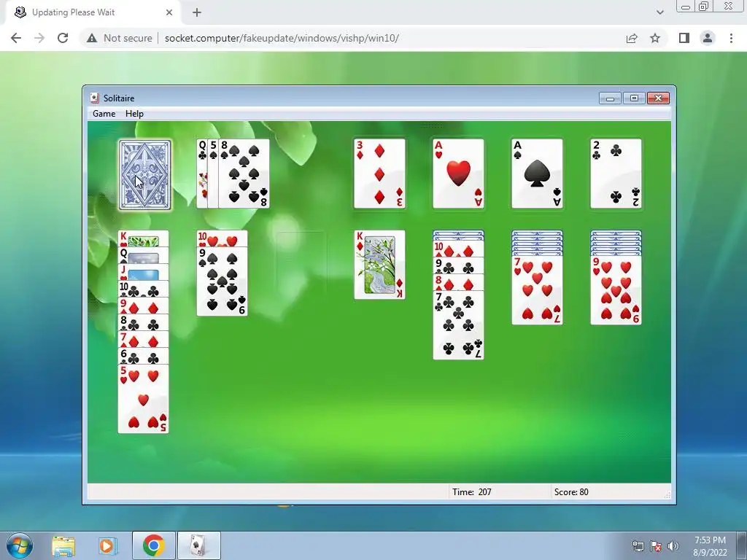Viewport: 747px width, 560px height.
Task: Click the ace of spades foundation pile
Action: [x=537, y=174]
